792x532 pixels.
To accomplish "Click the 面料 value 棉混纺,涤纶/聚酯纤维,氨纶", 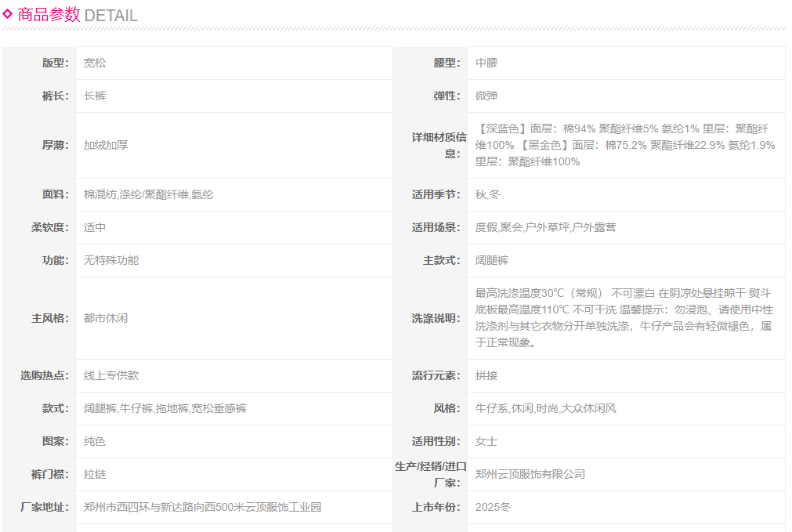I will pos(148,194).
